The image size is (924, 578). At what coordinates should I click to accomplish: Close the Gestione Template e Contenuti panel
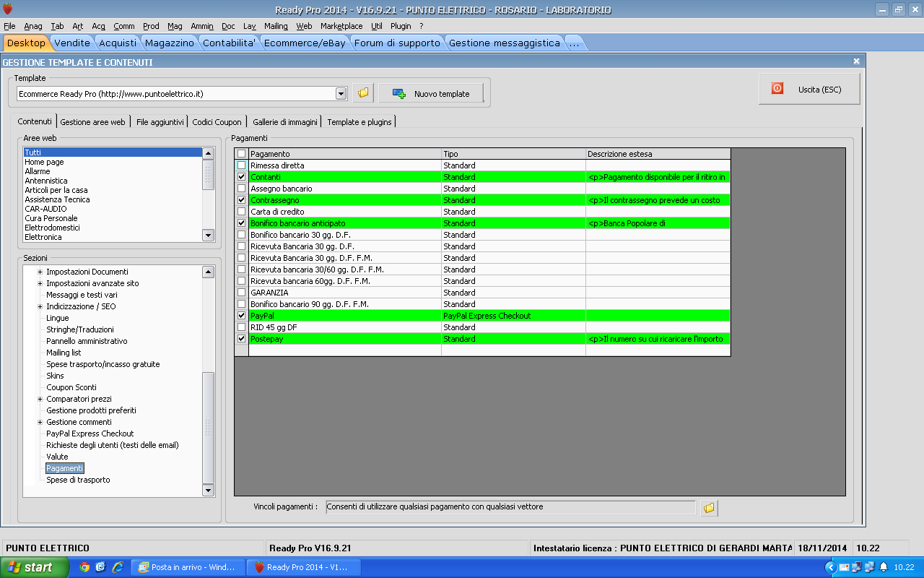point(856,62)
